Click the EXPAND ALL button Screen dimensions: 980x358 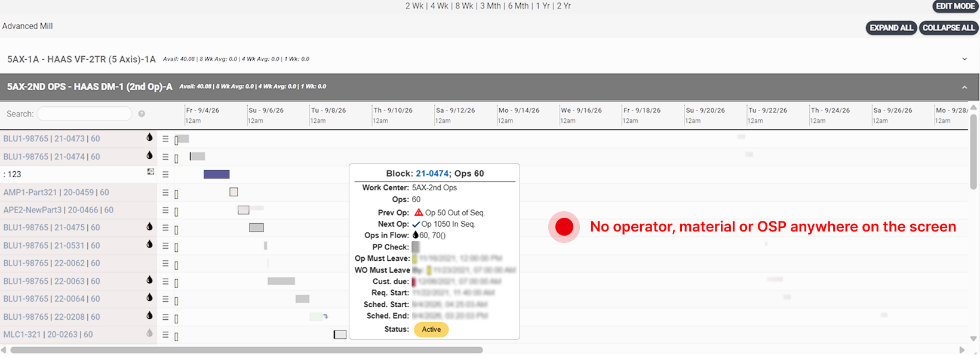[891, 28]
